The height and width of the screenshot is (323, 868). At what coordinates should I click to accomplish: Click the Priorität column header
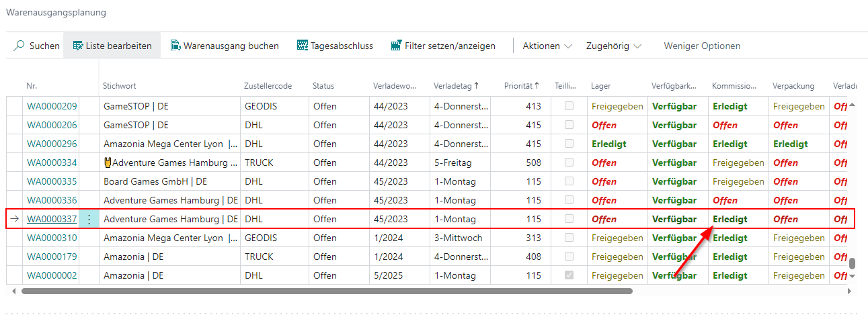pyautogui.click(x=522, y=86)
